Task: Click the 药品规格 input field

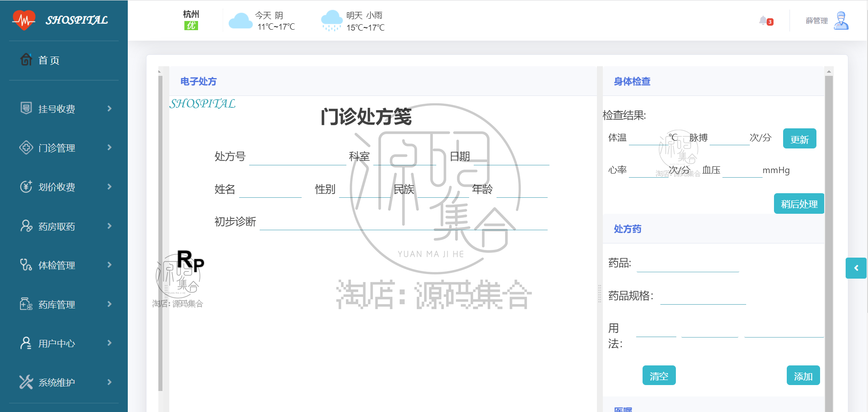Action: 703,296
